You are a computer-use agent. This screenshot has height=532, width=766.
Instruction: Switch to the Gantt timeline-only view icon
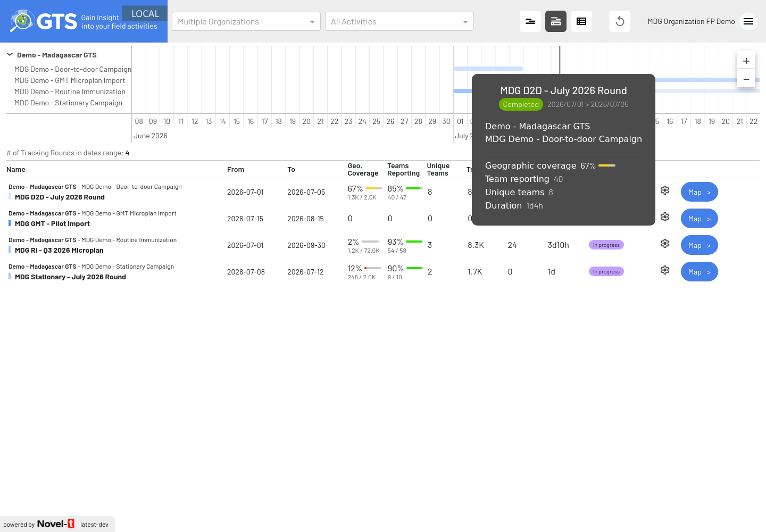click(530, 21)
